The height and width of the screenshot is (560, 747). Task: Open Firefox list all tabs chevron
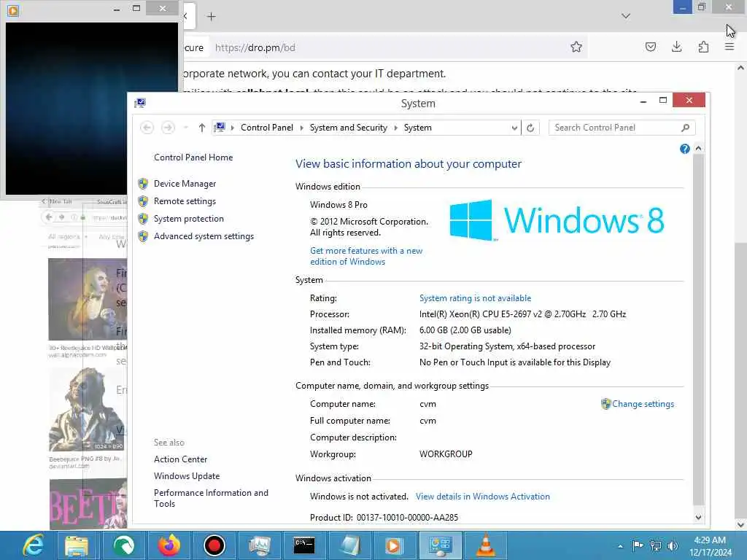625,16
